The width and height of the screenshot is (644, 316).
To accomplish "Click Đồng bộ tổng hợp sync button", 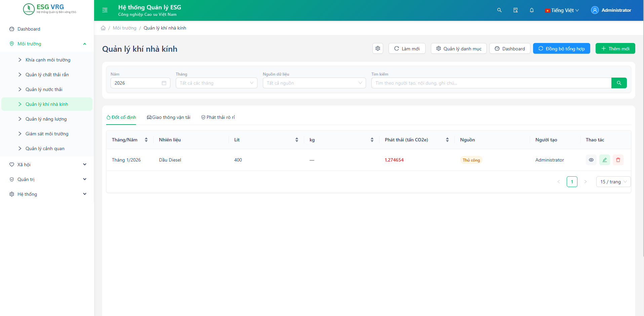I will pyautogui.click(x=562, y=48).
